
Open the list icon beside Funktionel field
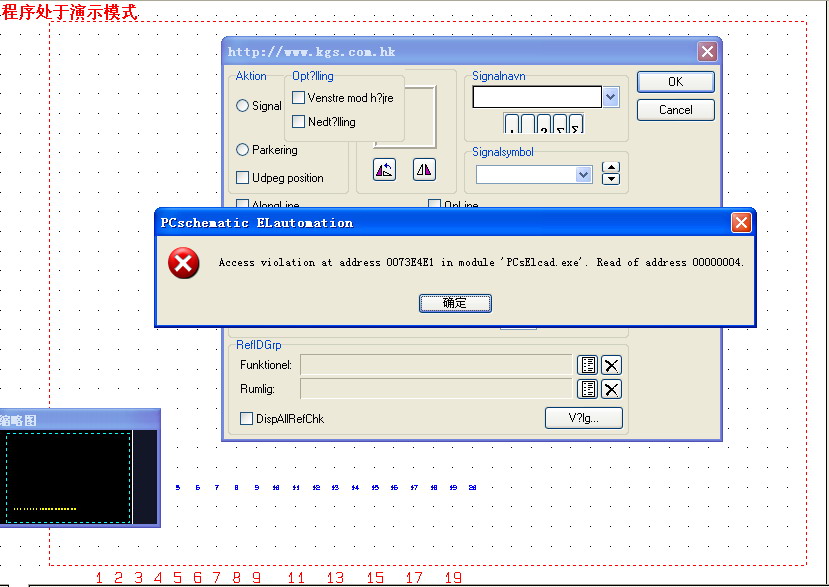tap(587, 365)
